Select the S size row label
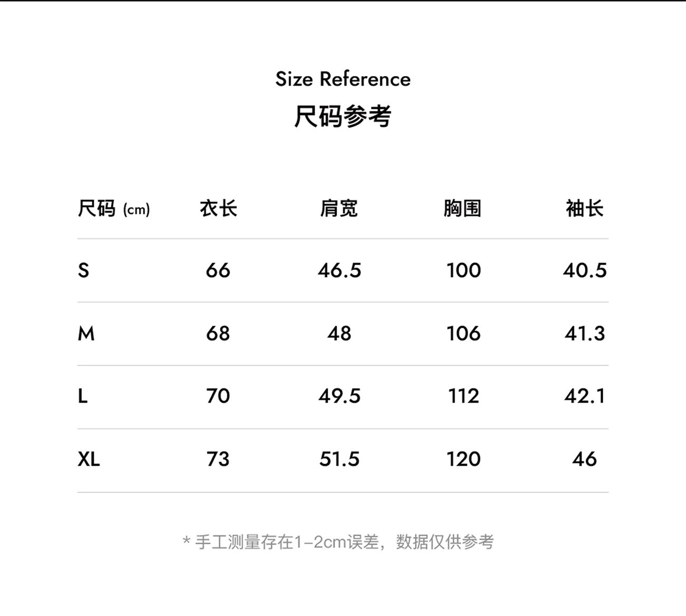The width and height of the screenshot is (686, 616). tap(83, 270)
